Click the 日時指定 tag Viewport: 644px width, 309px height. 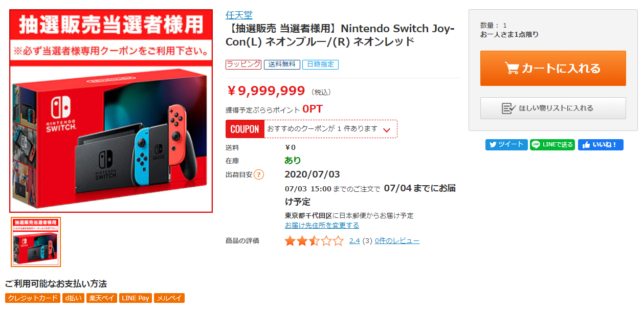320,64
